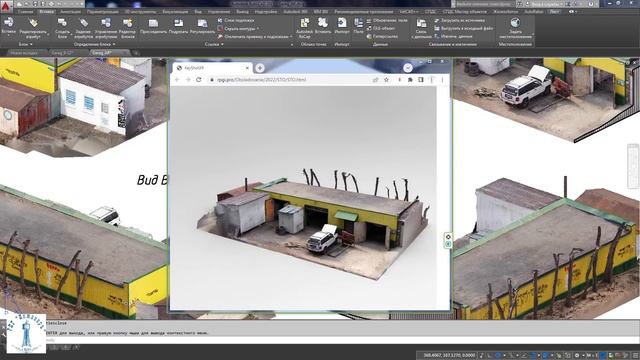Launch the Create Block tool
The height and width of the screenshot is (360, 640).
click(x=62, y=28)
